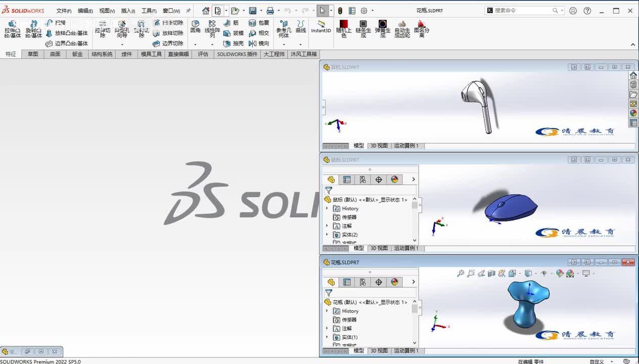
Task: Open the ConfigurationManager tab in 鼠标 window
Action: point(362,179)
